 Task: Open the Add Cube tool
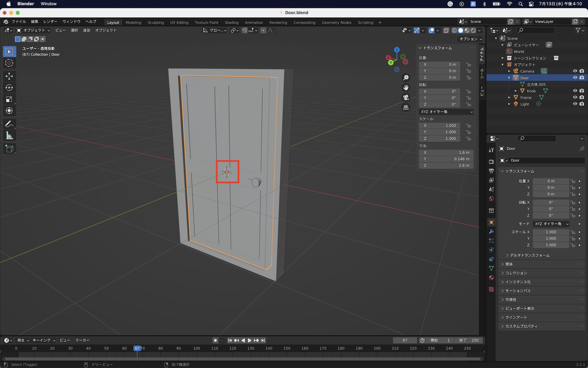[9, 149]
